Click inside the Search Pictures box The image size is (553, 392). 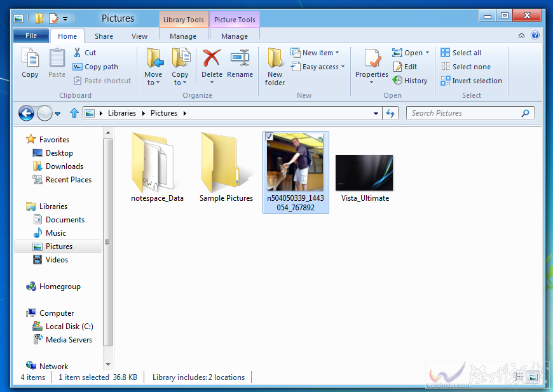click(464, 112)
